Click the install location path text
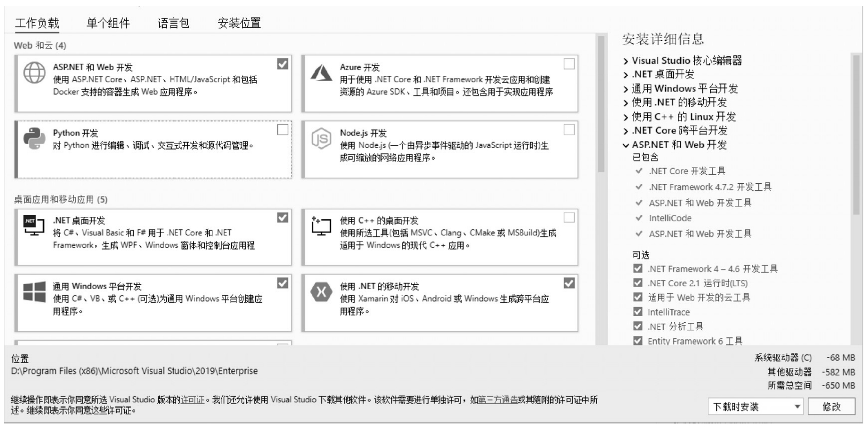The width and height of the screenshot is (868, 428). click(x=135, y=371)
